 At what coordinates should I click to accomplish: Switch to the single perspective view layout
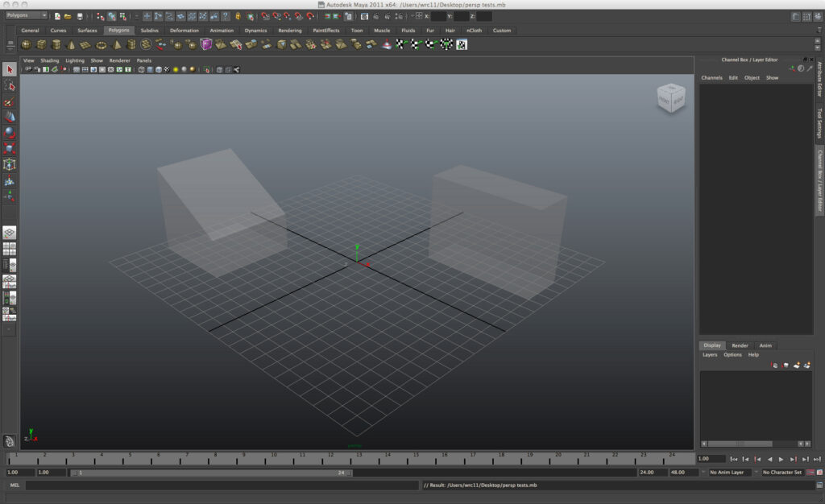pos(10,233)
